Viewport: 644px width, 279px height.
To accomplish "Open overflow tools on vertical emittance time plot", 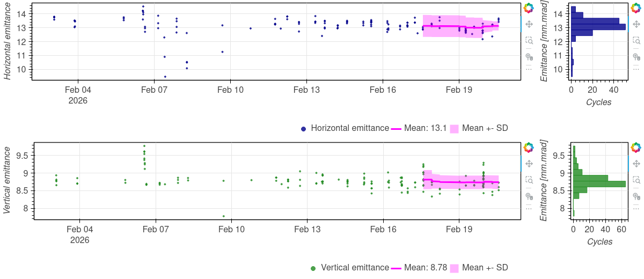I will coord(529,208).
